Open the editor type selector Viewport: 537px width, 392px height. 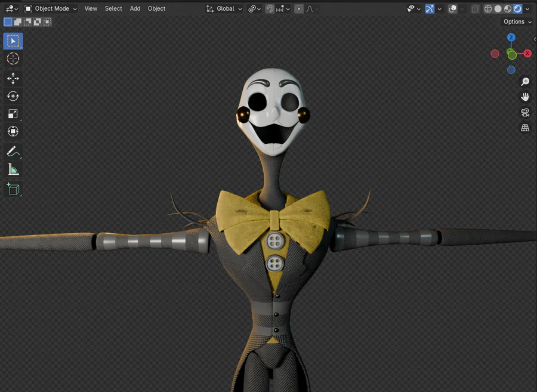tap(11, 8)
